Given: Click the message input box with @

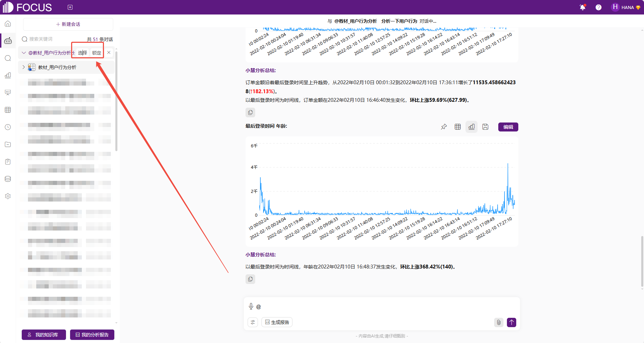Looking at the screenshot, I should pyautogui.click(x=382, y=306).
